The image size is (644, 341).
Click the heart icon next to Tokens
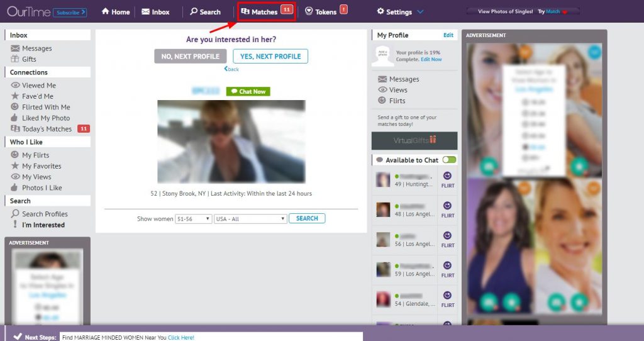[309, 11]
